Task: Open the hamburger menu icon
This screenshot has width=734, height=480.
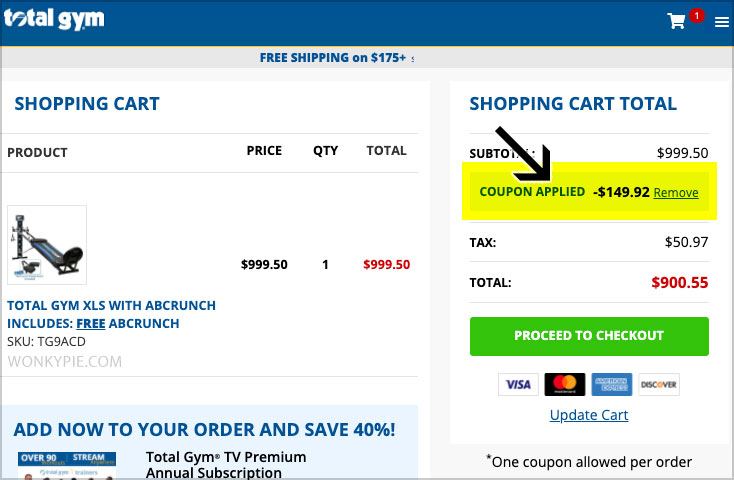Action: point(721,22)
